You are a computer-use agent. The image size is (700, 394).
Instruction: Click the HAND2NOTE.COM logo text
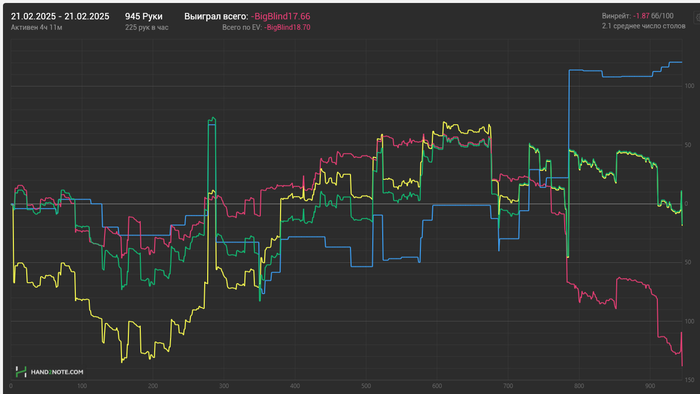point(57,372)
